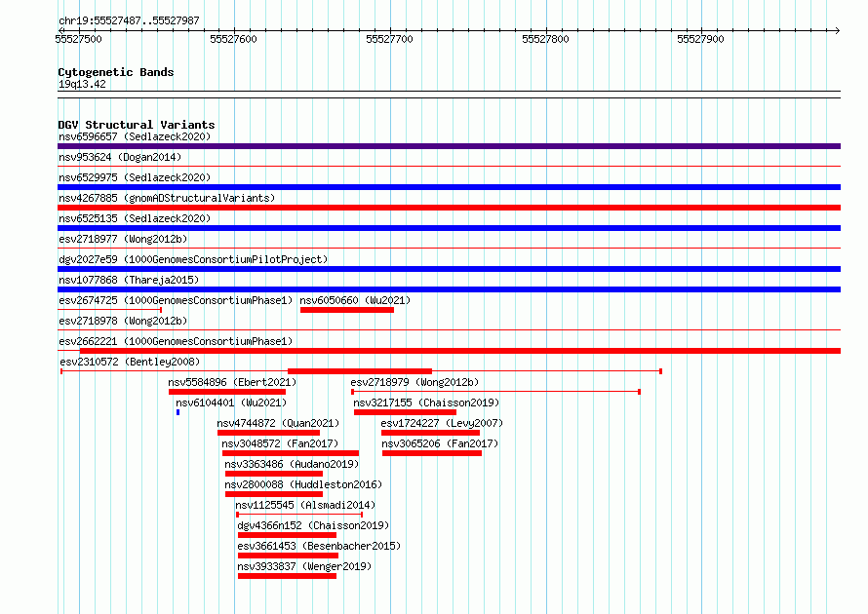The width and height of the screenshot is (868, 614).
Task: Click the dgv4366n152 (Chaisson2019) label
Action: 313,525
